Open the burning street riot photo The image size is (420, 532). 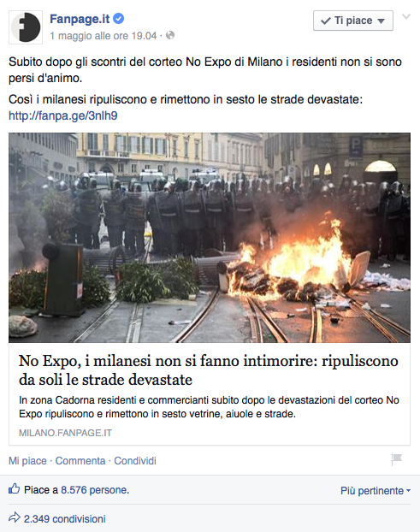[210, 238]
